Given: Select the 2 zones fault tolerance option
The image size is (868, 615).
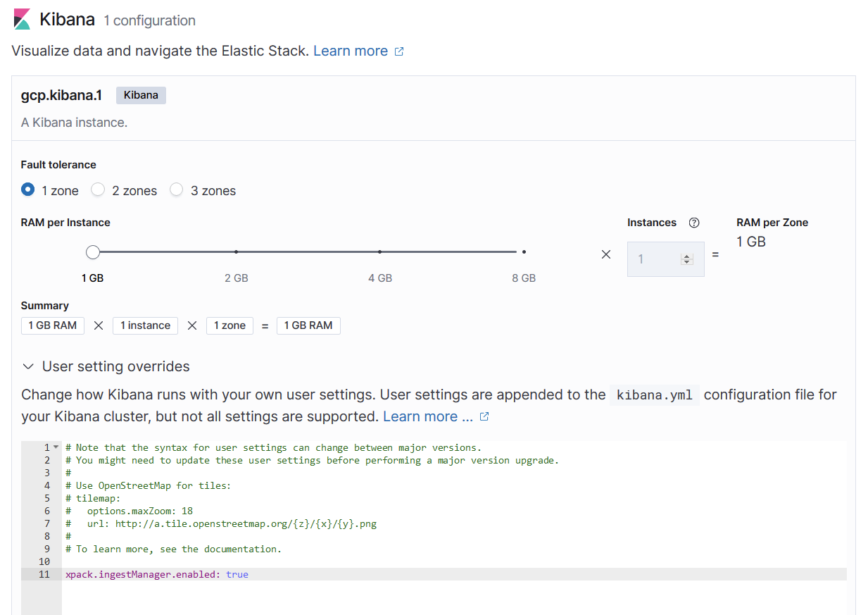Looking at the screenshot, I should [x=99, y=190].
